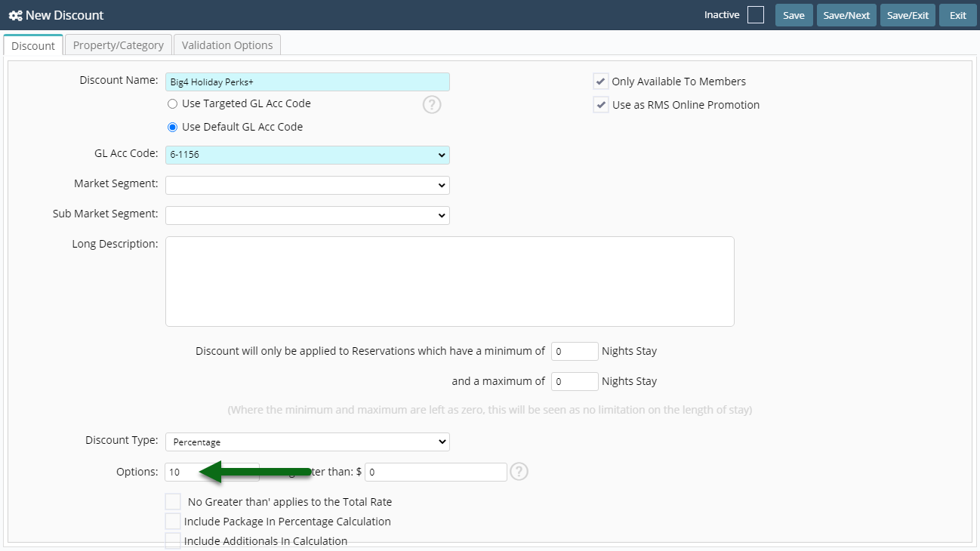Select Use Default GL Acc Code
Image resolution: width=980 pixels, height=551 pixels.
pos(172,127)
